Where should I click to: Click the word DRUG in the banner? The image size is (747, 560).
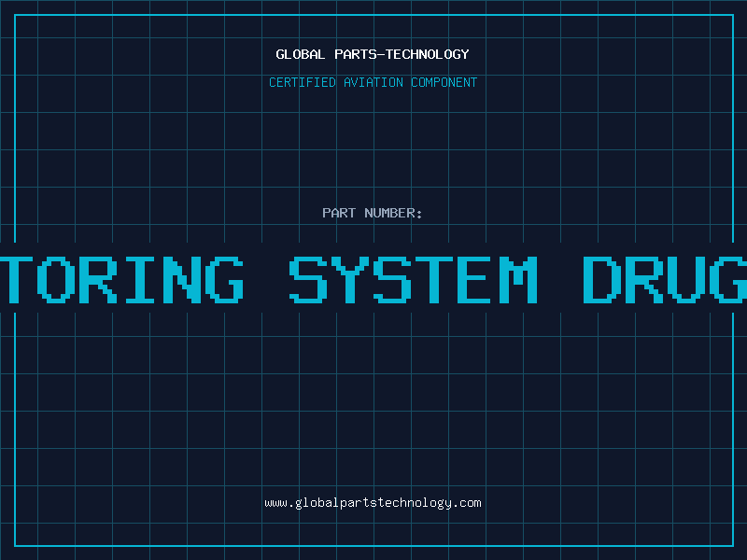[x=665, y=279]
